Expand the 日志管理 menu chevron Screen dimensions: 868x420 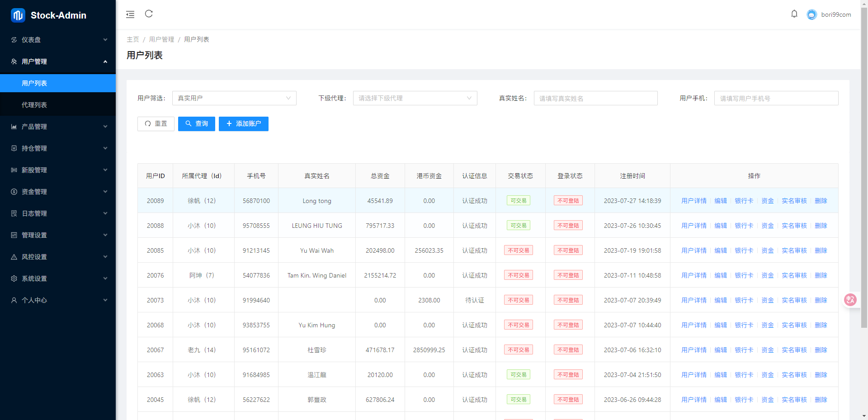(x=105, y=213)
